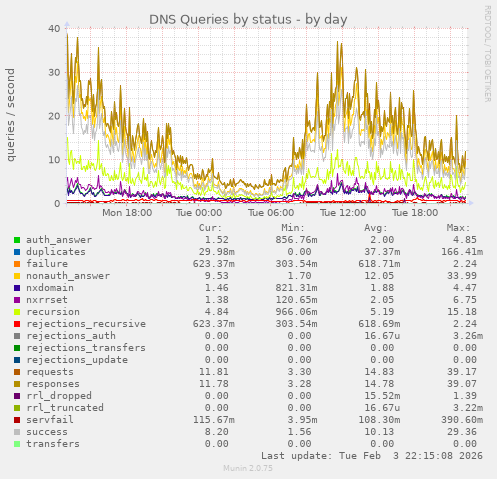Click the 'Tue 00:00' x-axis tick label
This screenshot has width=497, height=479.
tap(199, 213)
